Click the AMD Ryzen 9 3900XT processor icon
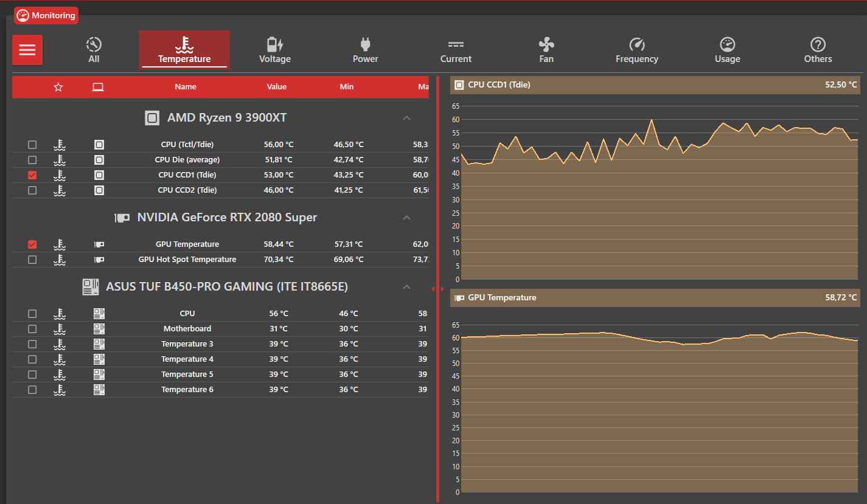The width and height of the screenshot is (867, 504). tap(152, 118)
